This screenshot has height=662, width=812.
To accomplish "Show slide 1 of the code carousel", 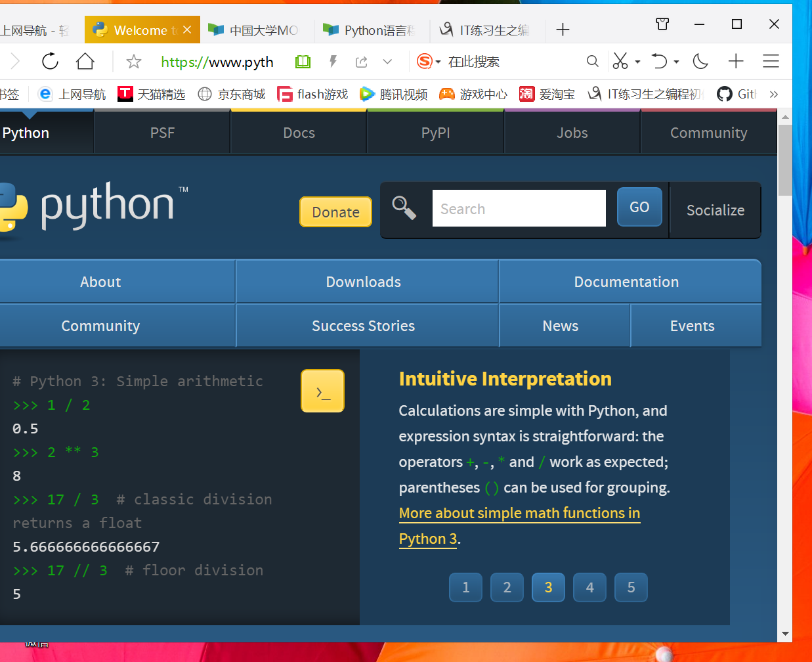I will click(465, 587).
